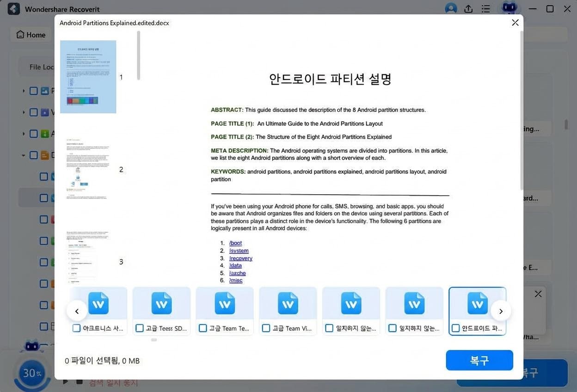Resume the scan with the Play icon
This screenshot has height=392, width=577.
click(65, 382)
